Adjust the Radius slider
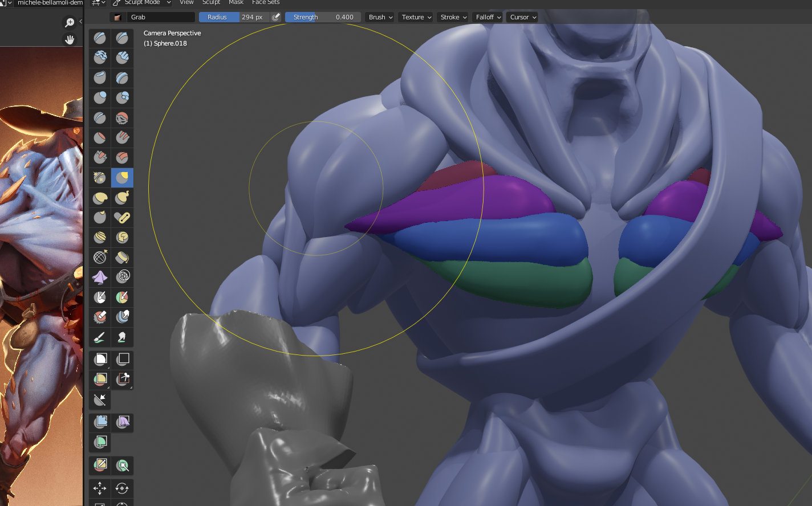 pyautogui.click(x=234, y=17)
